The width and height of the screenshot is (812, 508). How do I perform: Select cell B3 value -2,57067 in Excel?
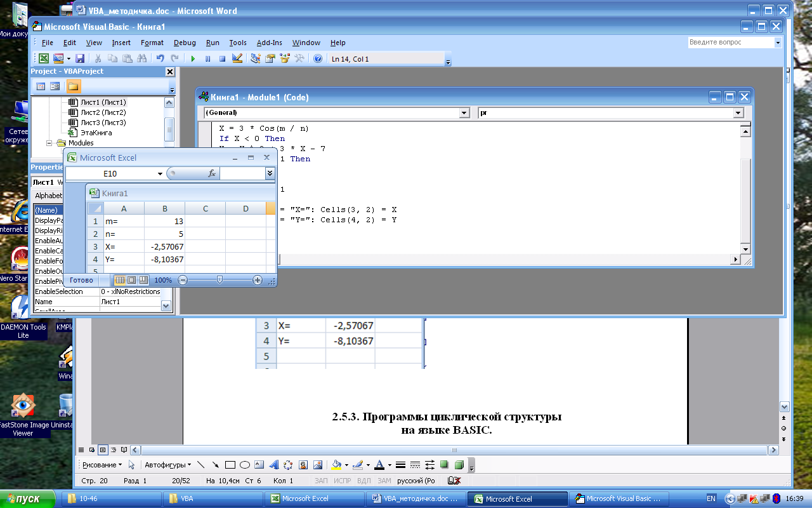165,246
